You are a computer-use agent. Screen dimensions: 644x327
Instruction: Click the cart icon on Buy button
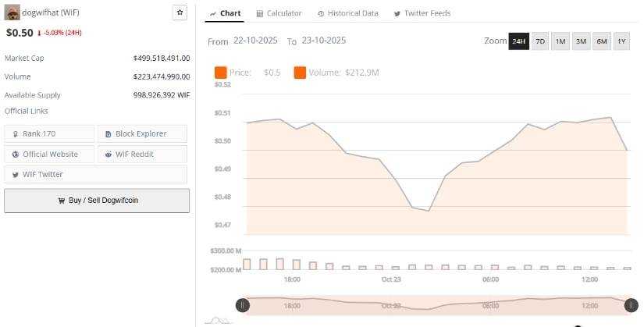tap(62, 201)
